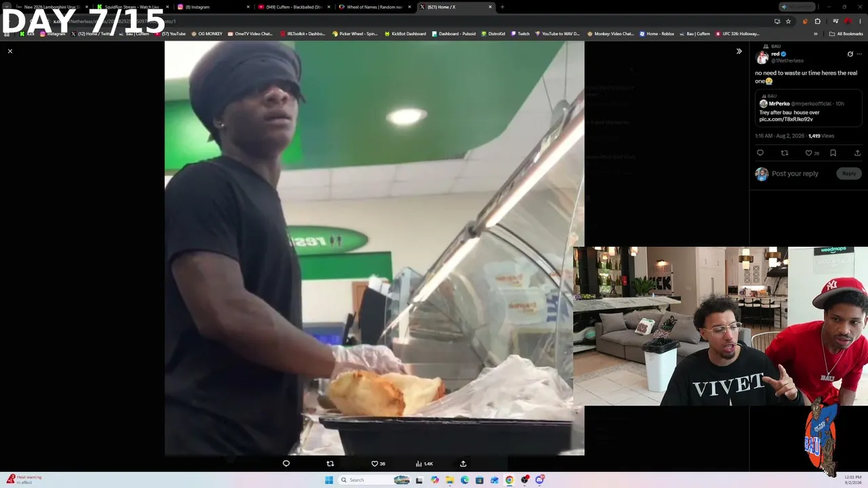The image size is (868, 488).
Task: Switch to the Instagram browser tab
Action: point(212,7)
